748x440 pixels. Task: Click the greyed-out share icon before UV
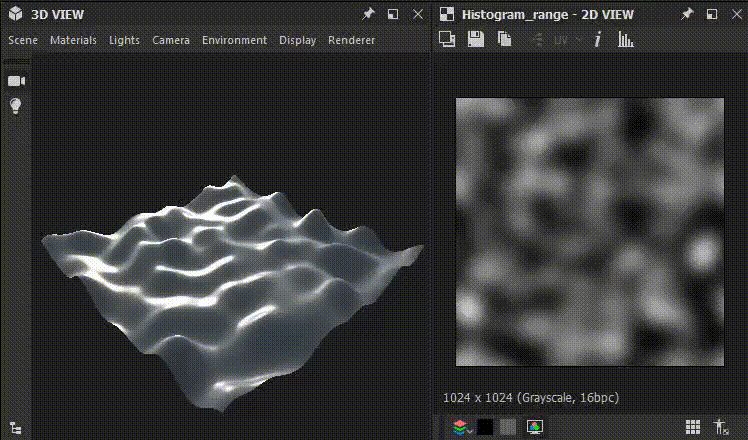(x=538, y=40)
